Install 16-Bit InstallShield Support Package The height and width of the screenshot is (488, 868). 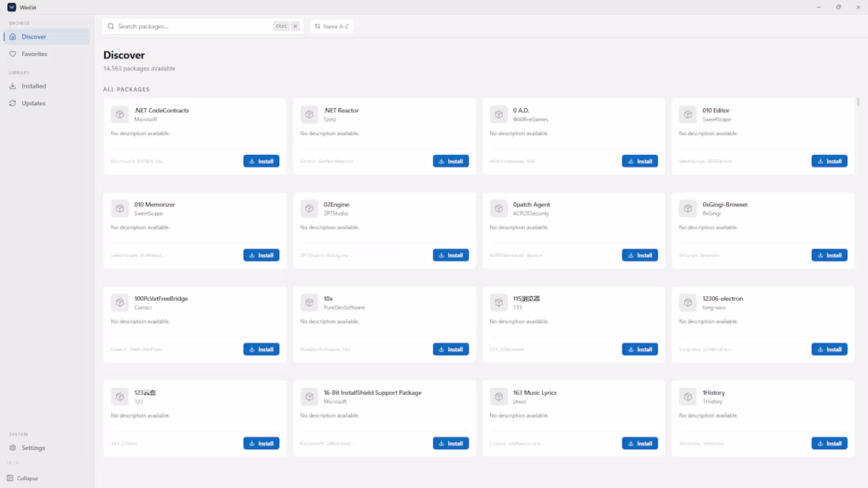(x=451, y=443)
